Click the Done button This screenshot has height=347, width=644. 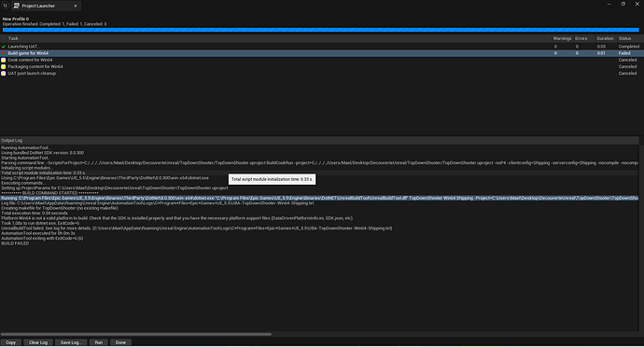pyautogui.click(x=120, y=342)
